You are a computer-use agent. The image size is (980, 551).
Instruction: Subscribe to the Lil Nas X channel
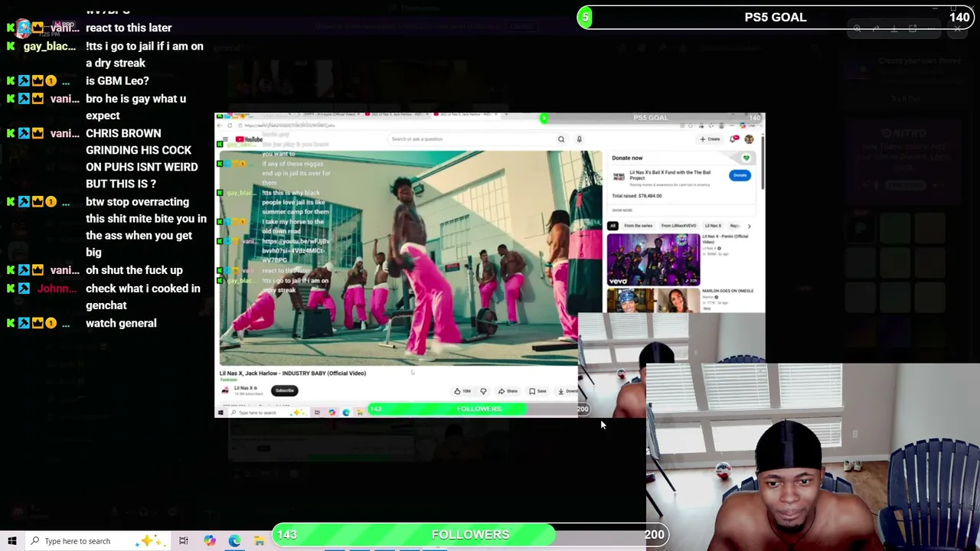284,390
